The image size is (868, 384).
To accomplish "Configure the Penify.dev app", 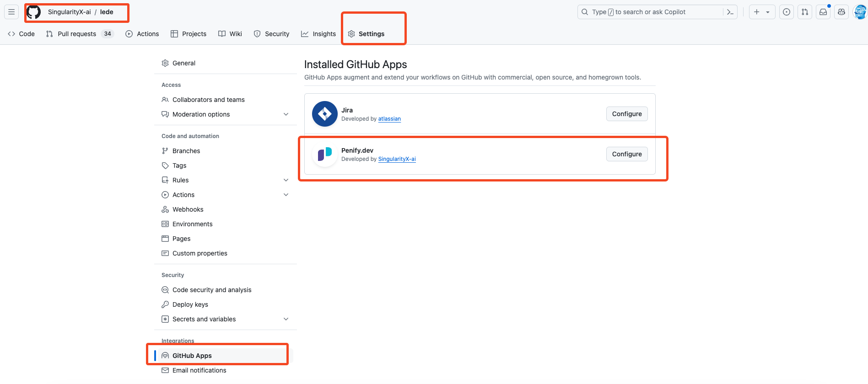I will tap(626, 154).
